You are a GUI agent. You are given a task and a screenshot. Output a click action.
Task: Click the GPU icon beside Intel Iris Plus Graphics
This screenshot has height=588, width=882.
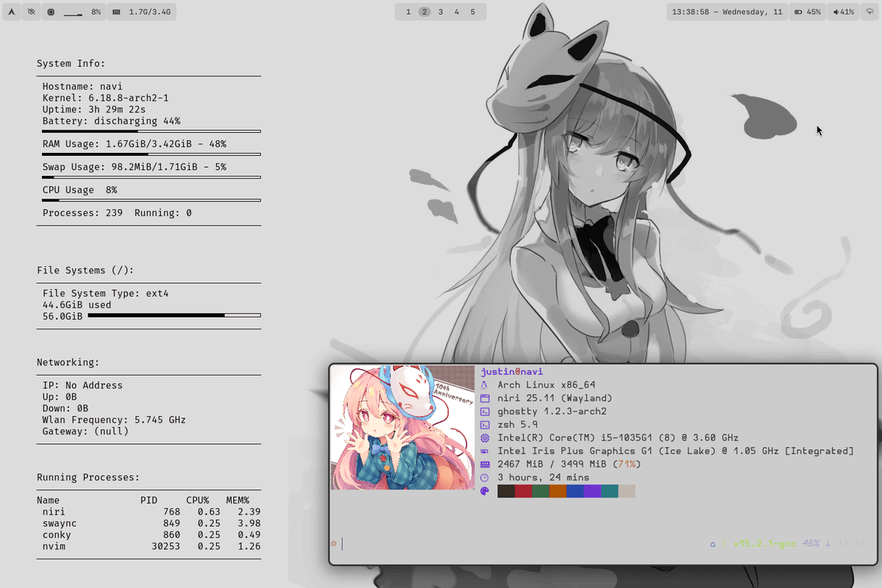484,451
